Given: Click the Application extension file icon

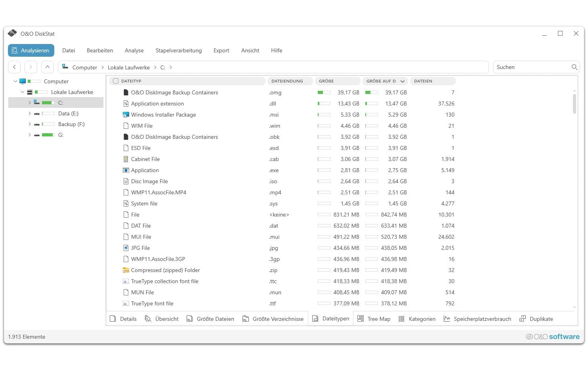Looking at the screenshot, I should 126,104.
